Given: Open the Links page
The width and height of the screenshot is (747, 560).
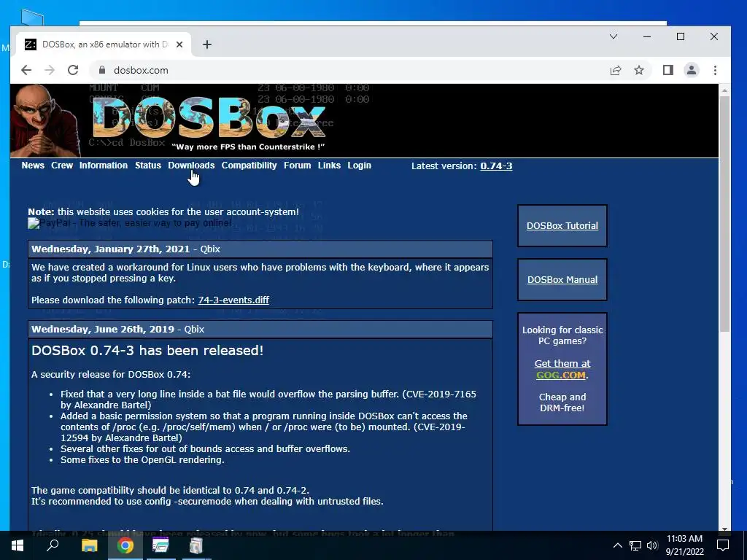Looking at the screenshot, I should 329,166.
